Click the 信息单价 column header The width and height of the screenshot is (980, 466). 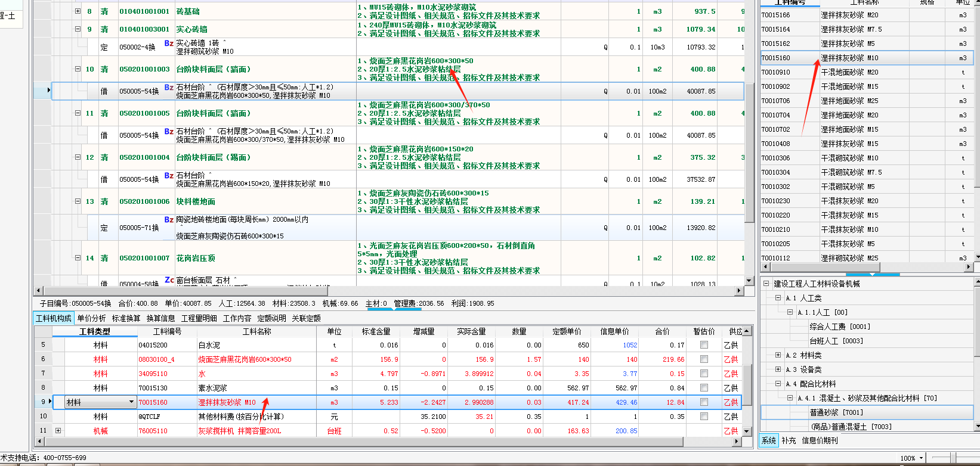click(x=615, y=331)
